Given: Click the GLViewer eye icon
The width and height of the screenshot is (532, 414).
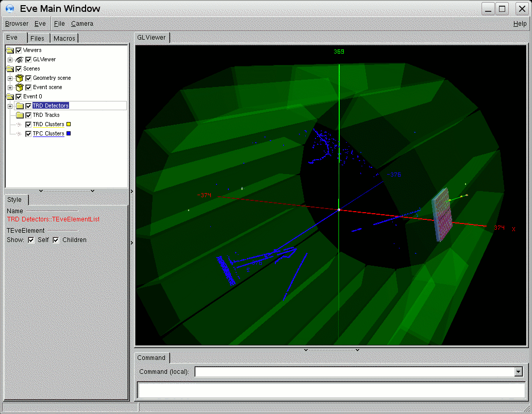Looking at the screenshot, I should (x=20, y=60).
